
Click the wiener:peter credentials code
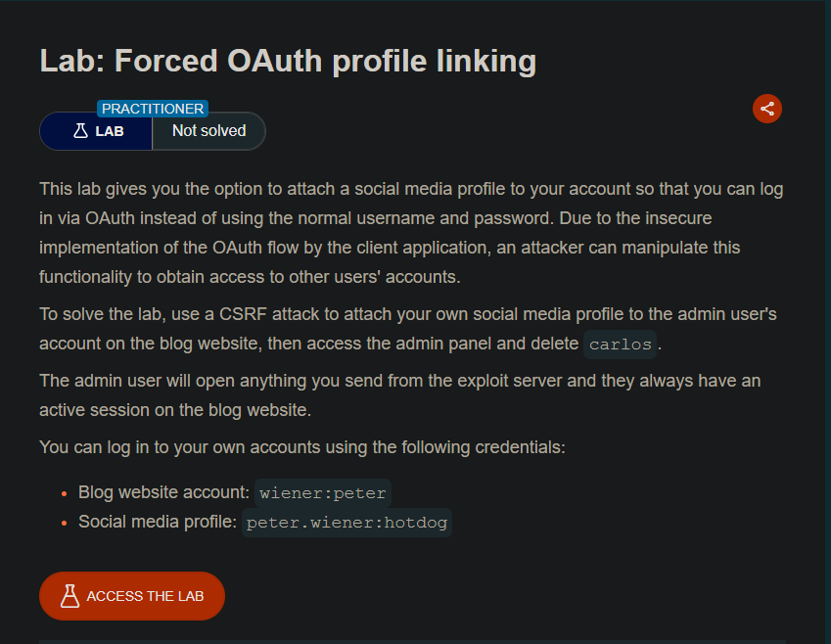coord(323,493)
